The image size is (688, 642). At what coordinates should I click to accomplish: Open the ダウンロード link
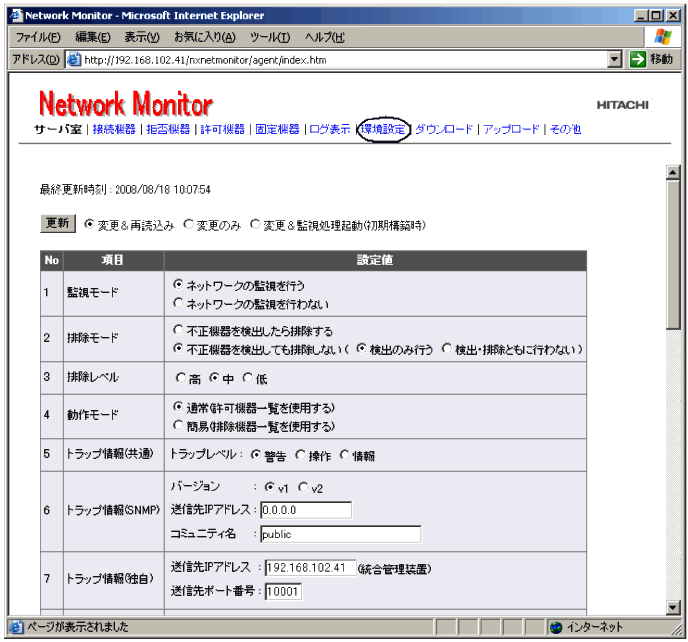[444, 129]
